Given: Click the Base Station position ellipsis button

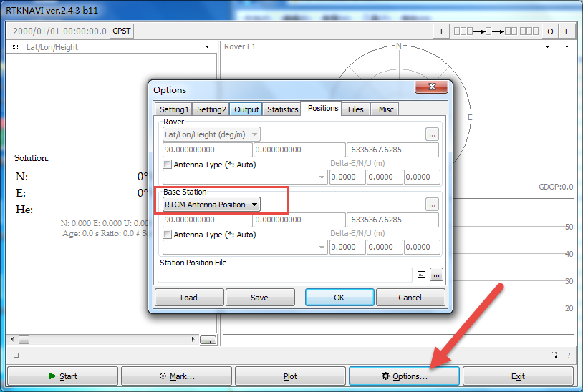Looking at the screenshot, I should [x=432, y=205].
